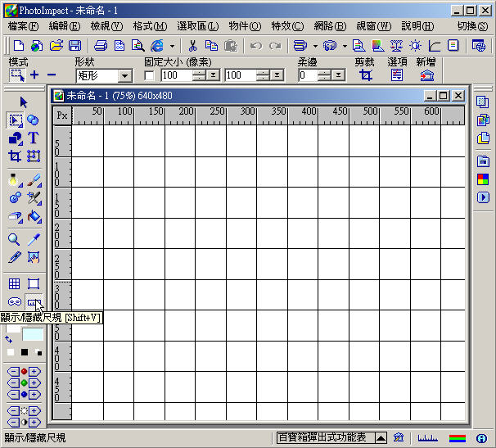Enable the 固定大小 checkbox
This screenshot has height=448, width=496.
(149, 75)
